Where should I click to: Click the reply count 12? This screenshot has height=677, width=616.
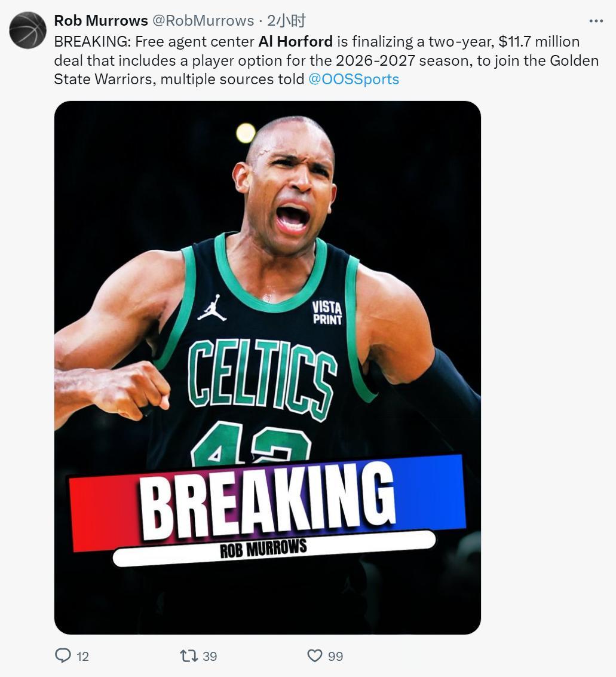pos(82,656)
